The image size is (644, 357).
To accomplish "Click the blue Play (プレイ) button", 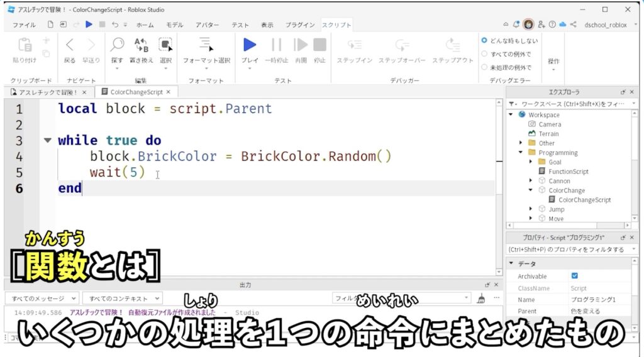I will click(x=250, y=45).
